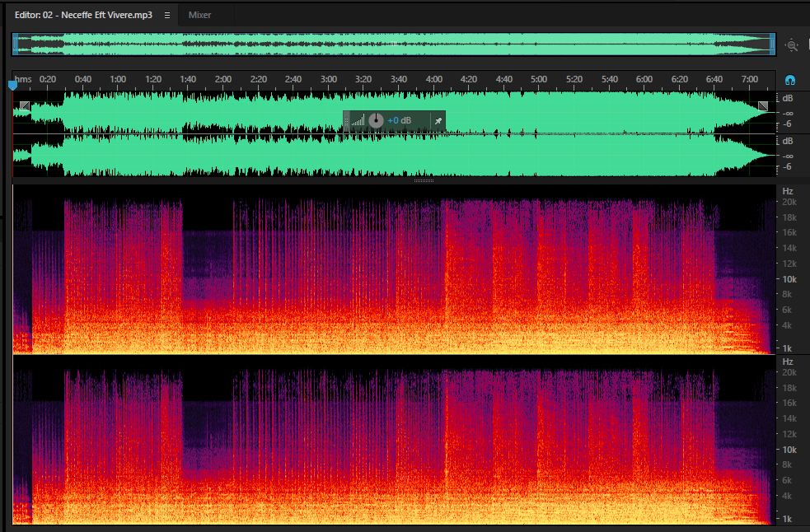Click the HUD amplitude gain knob
This screenshot has height=532, width=810.
click(x=376, y=121)
